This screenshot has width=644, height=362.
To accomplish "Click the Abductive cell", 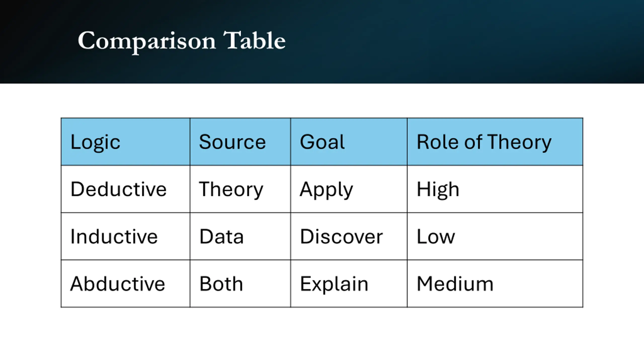I will click(x=126, y=284).
